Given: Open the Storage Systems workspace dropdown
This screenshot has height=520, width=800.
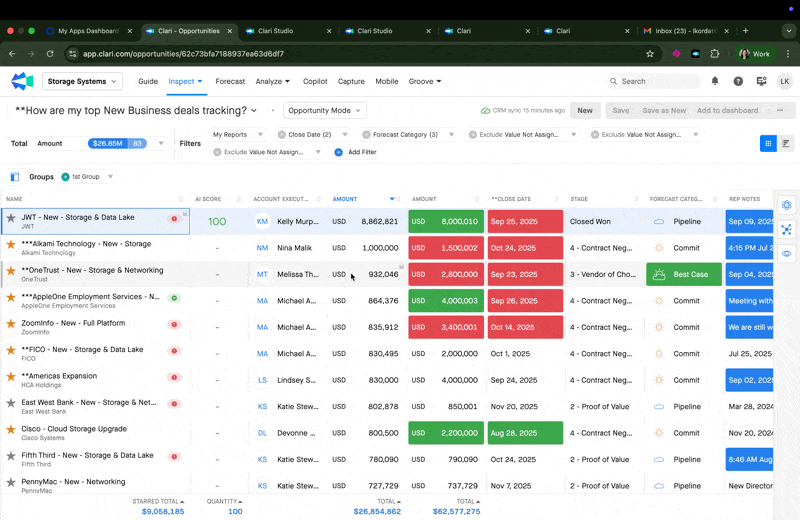Looking at the screenshot, I should pyautogui.click(x=82, y=81).
